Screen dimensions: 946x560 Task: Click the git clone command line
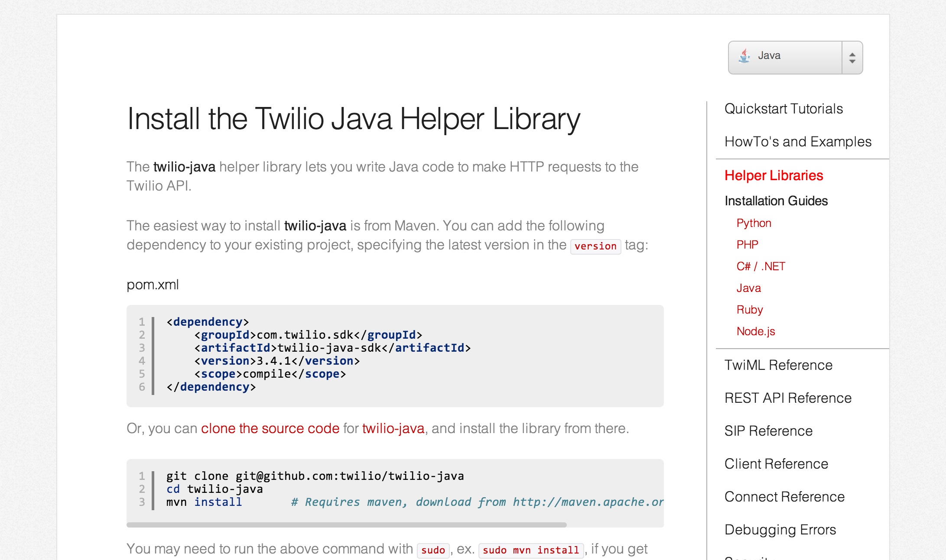click(315, 476)
